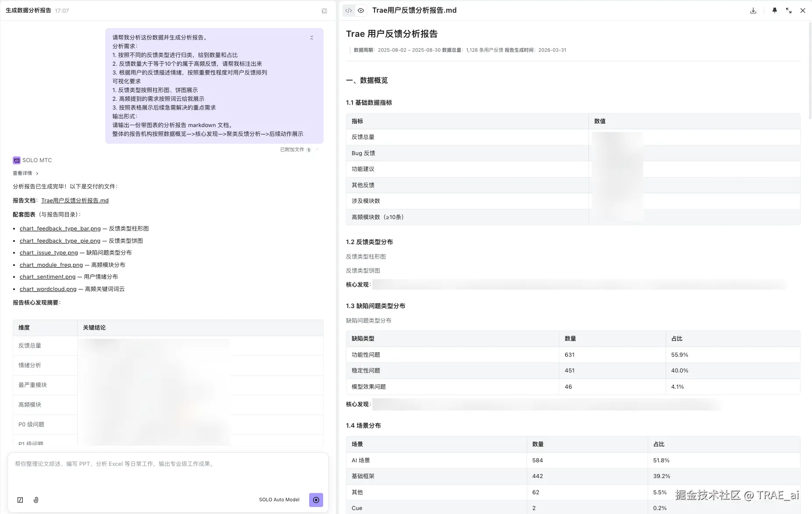
Task: Select the 情绪分析 summary row
Action: coord(168,365)
